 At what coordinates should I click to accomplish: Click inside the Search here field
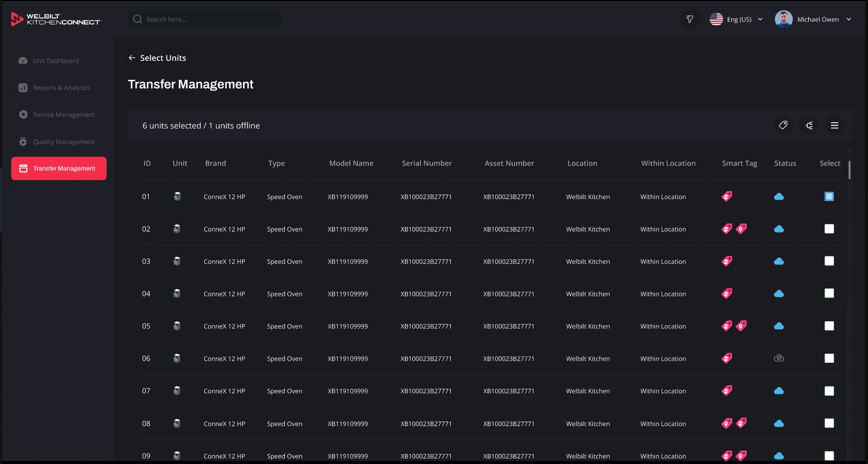(x=205, y=19)
